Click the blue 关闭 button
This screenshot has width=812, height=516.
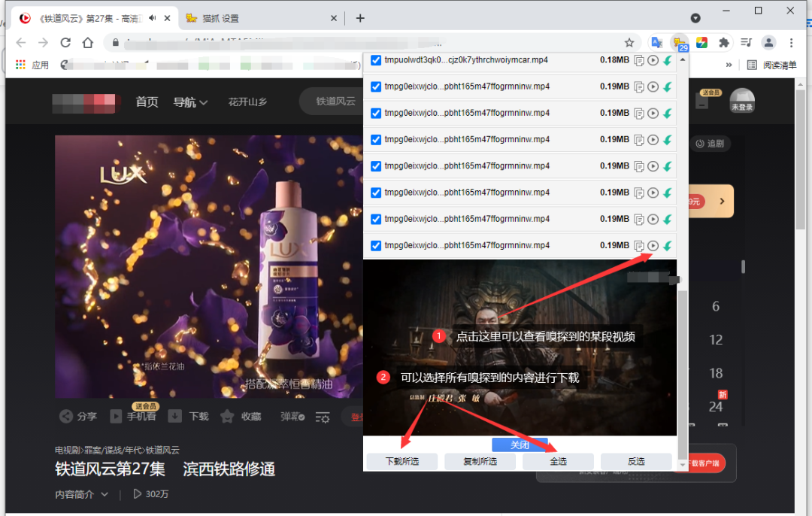pyautogui.click(x=520, y=445)
